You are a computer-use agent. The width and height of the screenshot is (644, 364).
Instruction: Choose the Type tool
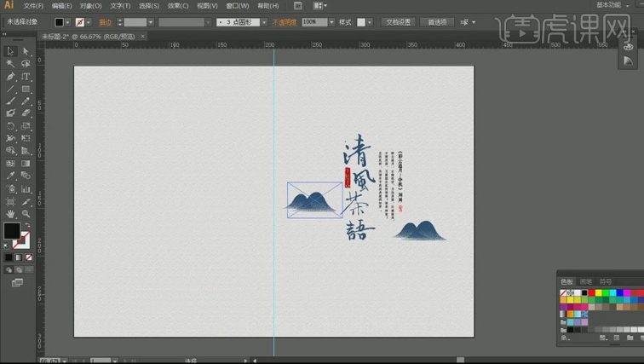[x=26, y=76]
